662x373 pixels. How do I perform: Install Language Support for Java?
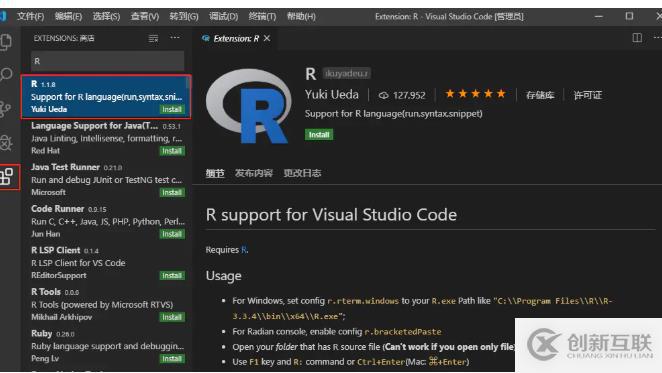[x=172, y=151]
